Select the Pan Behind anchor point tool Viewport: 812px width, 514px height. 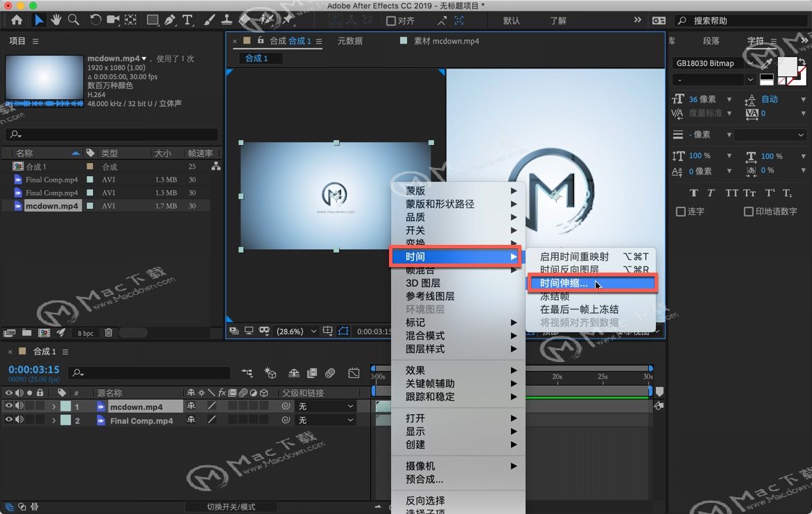pos(130,20)
